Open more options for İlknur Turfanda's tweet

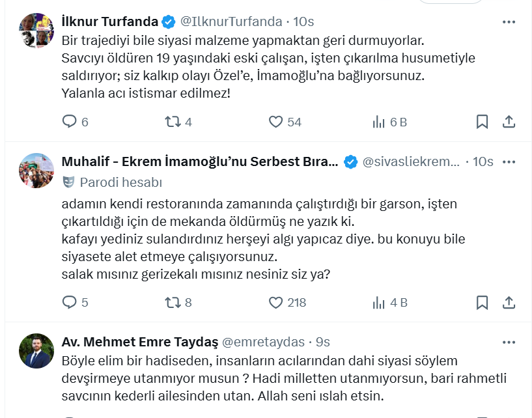509,22
